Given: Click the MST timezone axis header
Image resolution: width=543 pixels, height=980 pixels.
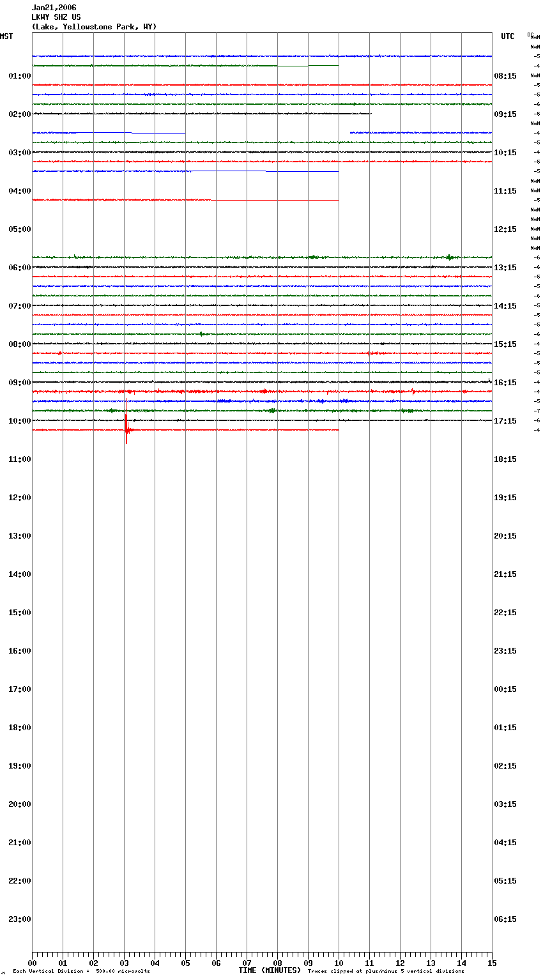Looking at the screenshot, I should (6, 36).
